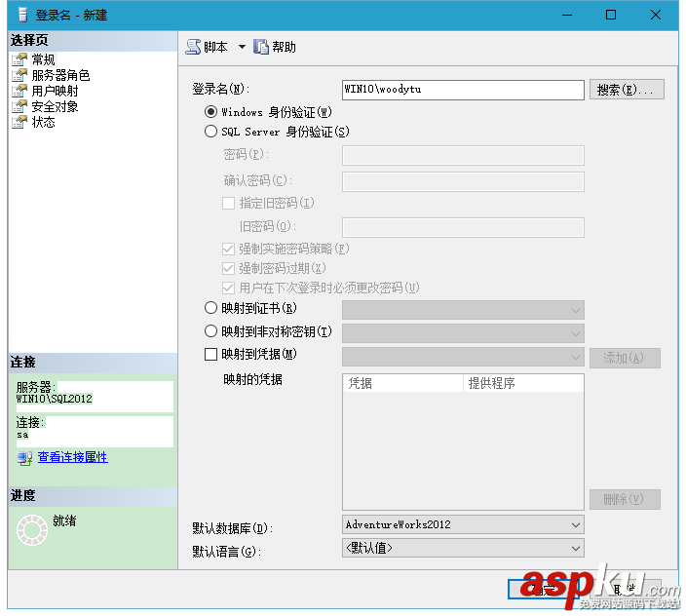Viewport: 686px width, 616px height.
Task: Open the 默认语言 dropdown
Action: (463, 548)
